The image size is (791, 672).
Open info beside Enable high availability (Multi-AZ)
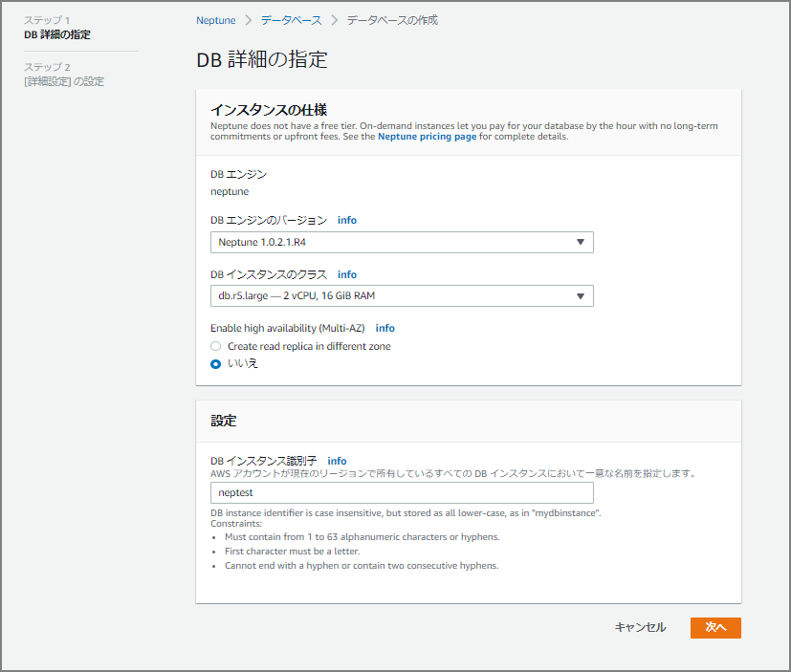385,328
